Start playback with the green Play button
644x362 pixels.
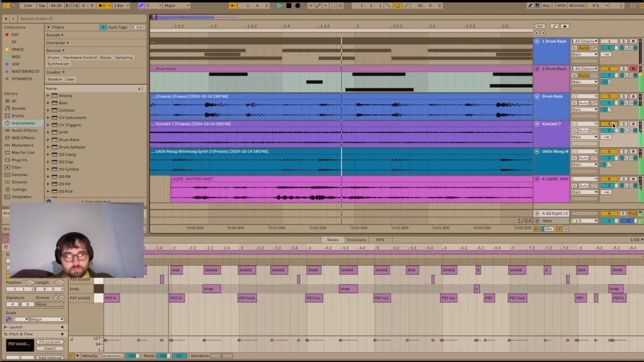click(280, 6)
